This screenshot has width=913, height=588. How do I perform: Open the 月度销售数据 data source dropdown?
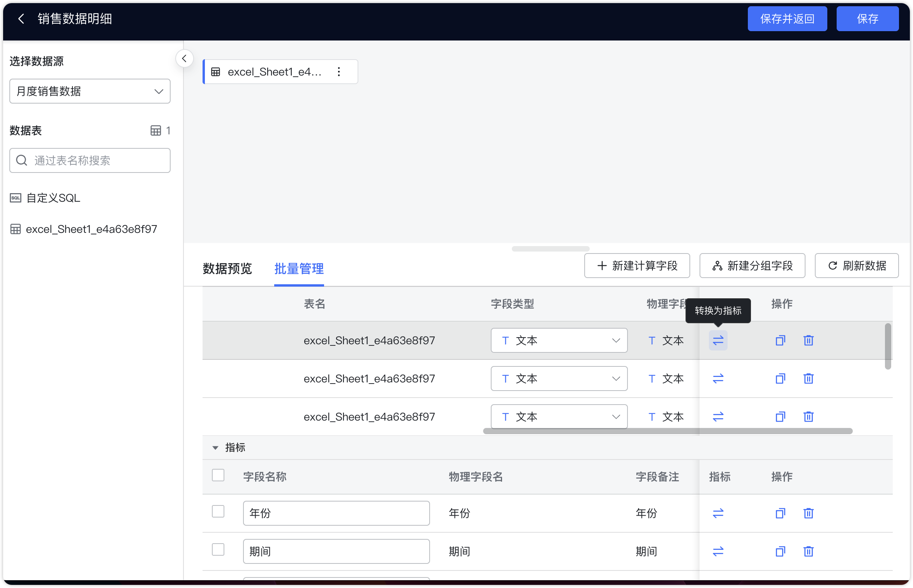click(x=90, y=91)
